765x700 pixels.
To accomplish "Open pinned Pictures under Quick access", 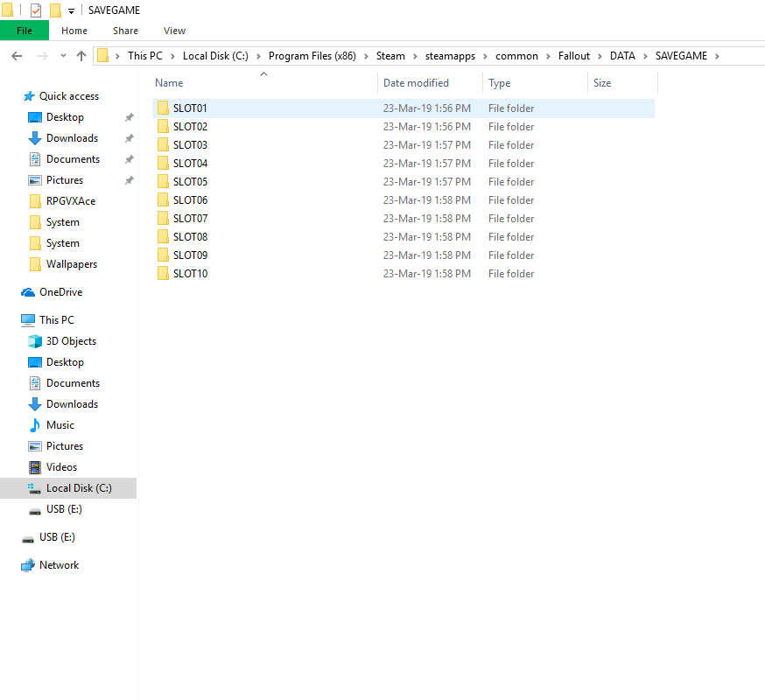I will pyautogui.click(x=65, y=180).
